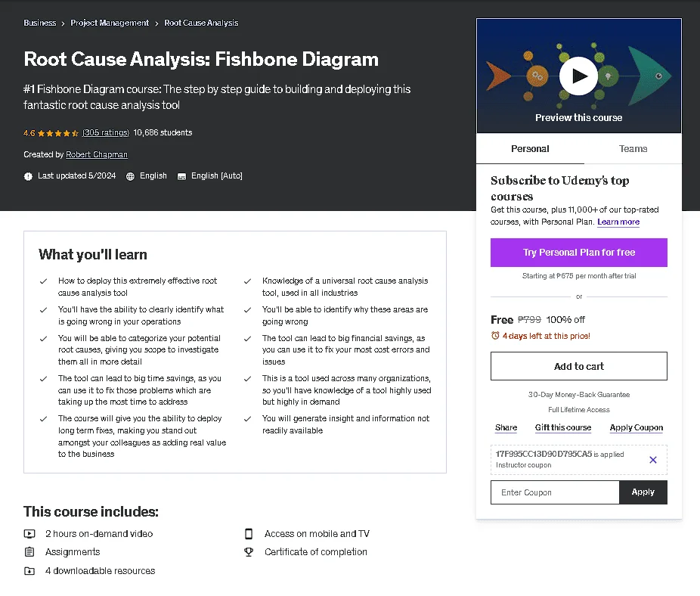View the 305 ratings link

[x=106, y=132]
